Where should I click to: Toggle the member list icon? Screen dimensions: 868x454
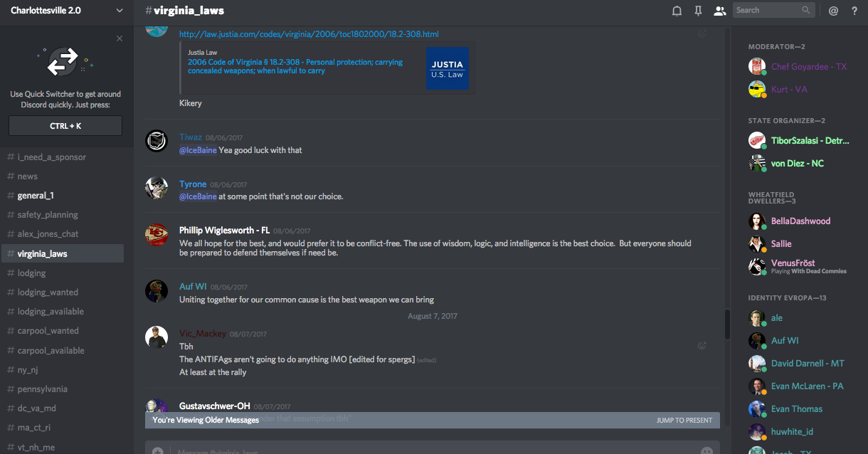pyautogui.click(x=719, y=11)
